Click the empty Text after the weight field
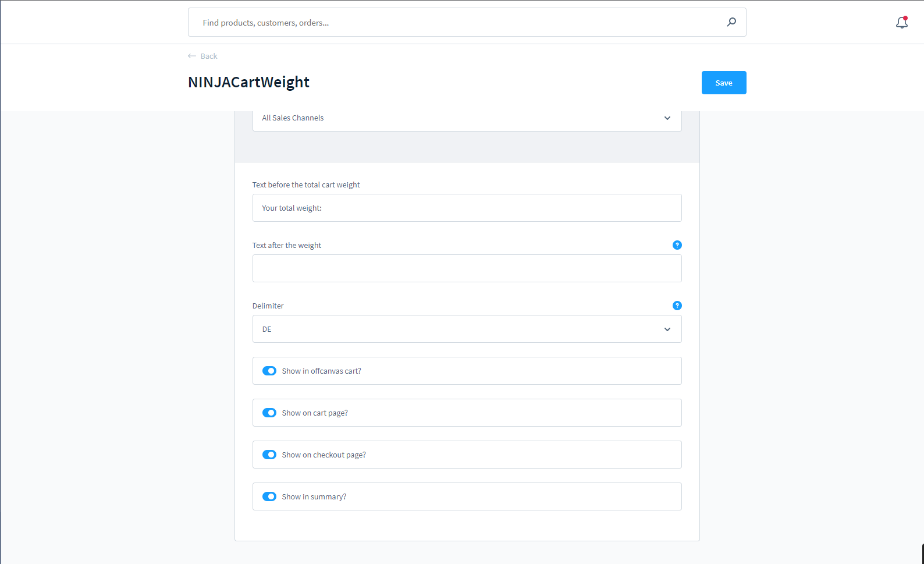Image resolution: width=924 pixels, height=564 pixels. point(467,268)
